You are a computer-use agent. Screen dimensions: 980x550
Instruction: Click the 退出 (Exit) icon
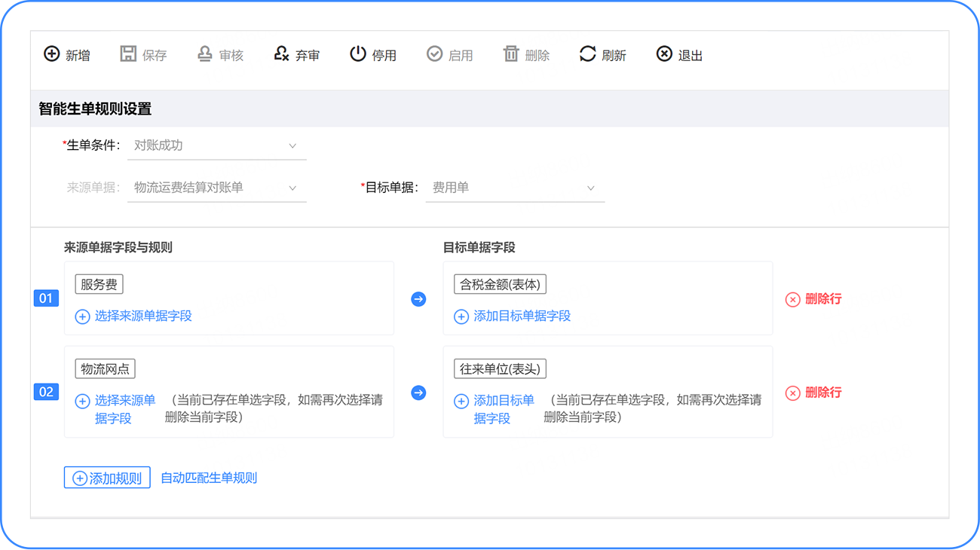664,54
